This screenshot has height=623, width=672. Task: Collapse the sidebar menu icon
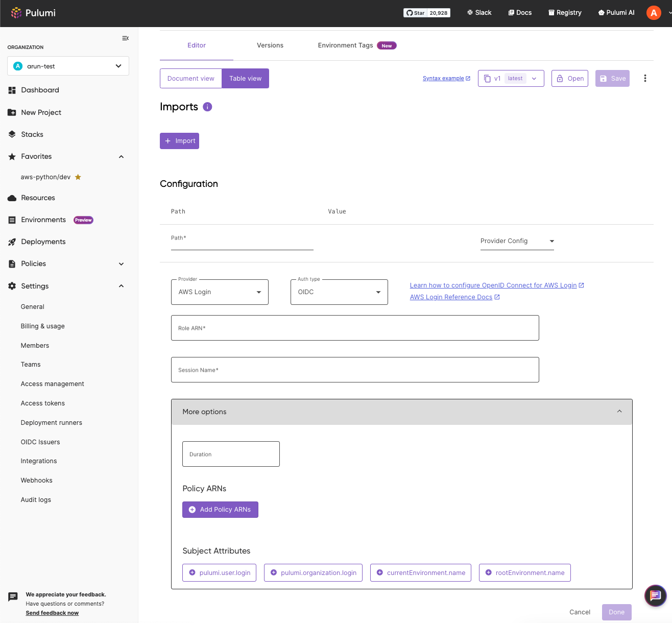tap(126, 38)
